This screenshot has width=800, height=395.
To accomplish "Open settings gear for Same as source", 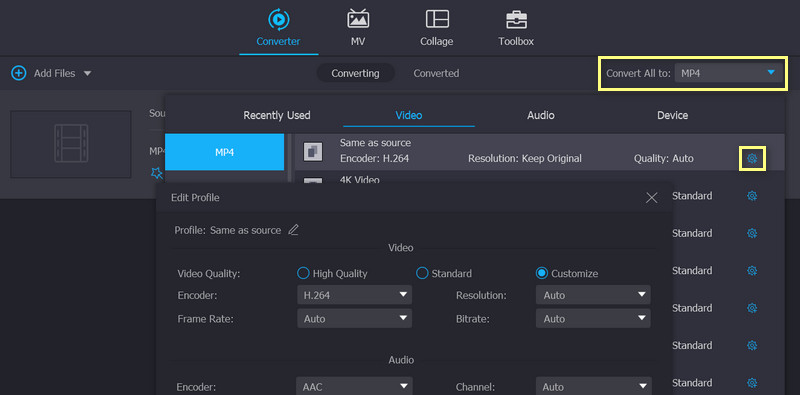I will pos(752,159).
